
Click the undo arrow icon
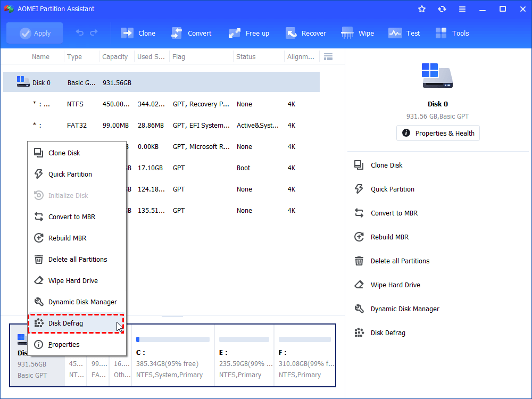[80, 33]
